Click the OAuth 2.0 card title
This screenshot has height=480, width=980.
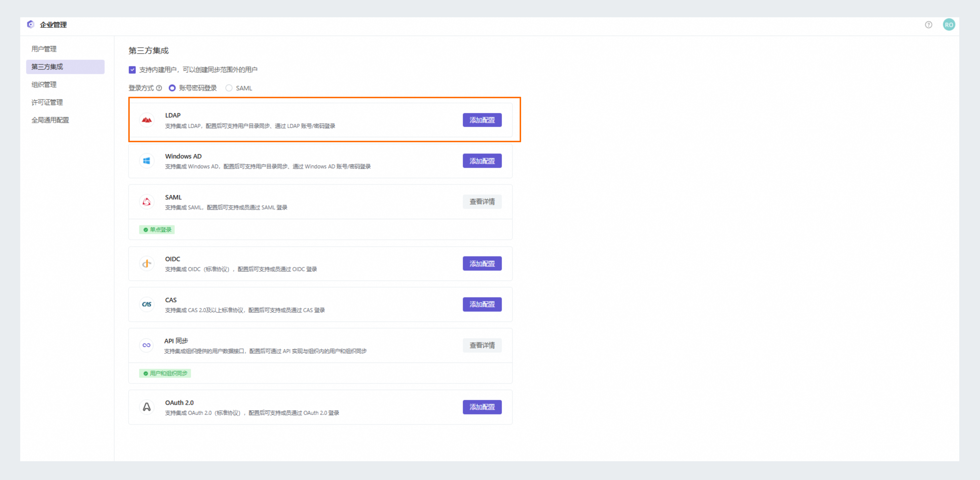[x=179, y=403]
